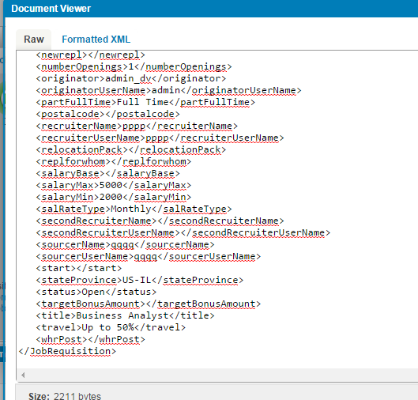Click the Size 2211 bytes label

(x=65, y=396)
